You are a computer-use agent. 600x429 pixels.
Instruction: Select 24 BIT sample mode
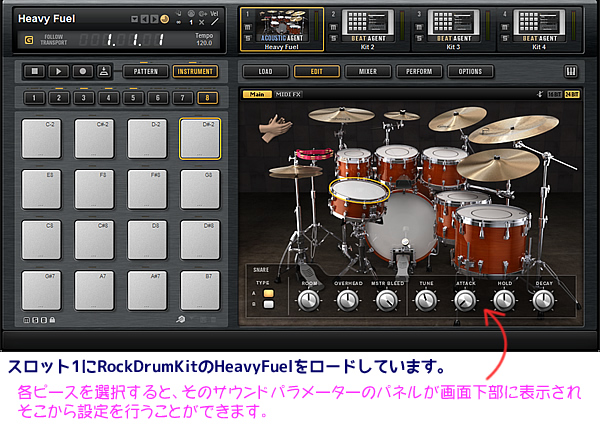click(x=572, y=94)
